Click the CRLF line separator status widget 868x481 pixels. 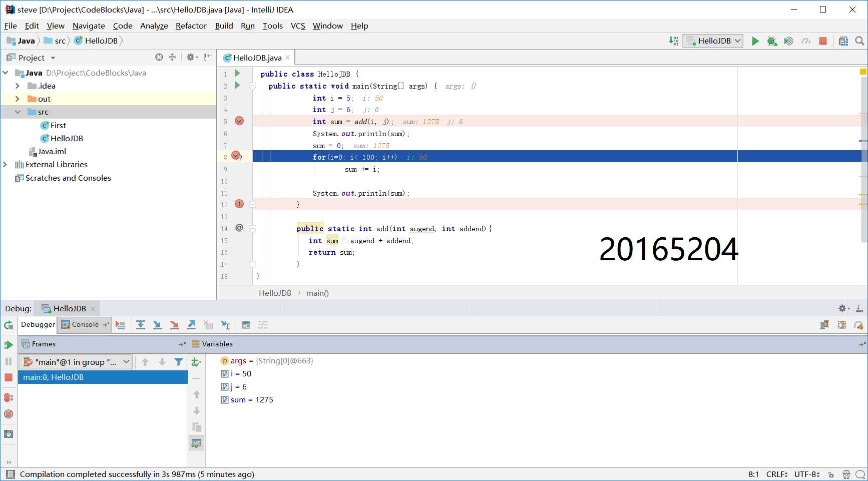click(776, 474)
